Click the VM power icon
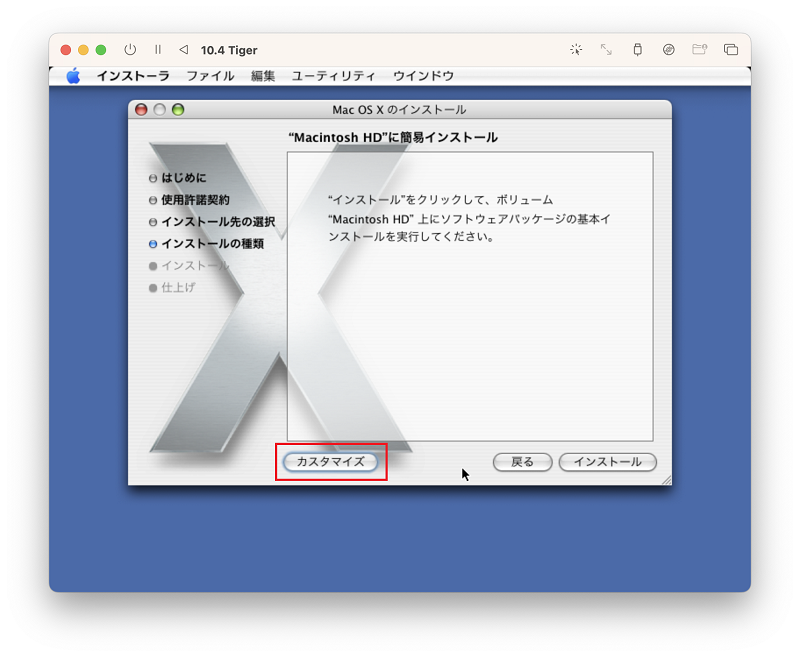Viewport: 800px width, 657px height. pos(130,49)
